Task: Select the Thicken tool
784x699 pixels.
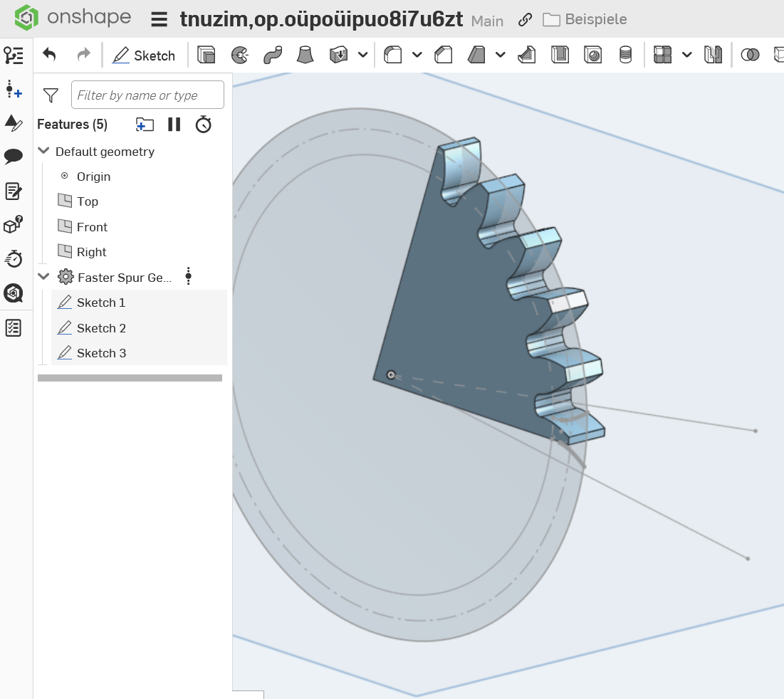Action: point(338,55)
